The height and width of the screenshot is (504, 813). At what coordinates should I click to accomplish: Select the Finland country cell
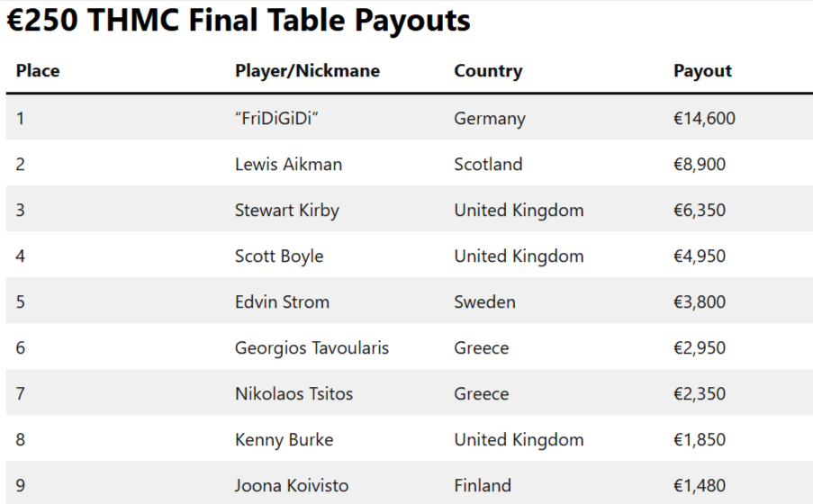coord(482,486)
